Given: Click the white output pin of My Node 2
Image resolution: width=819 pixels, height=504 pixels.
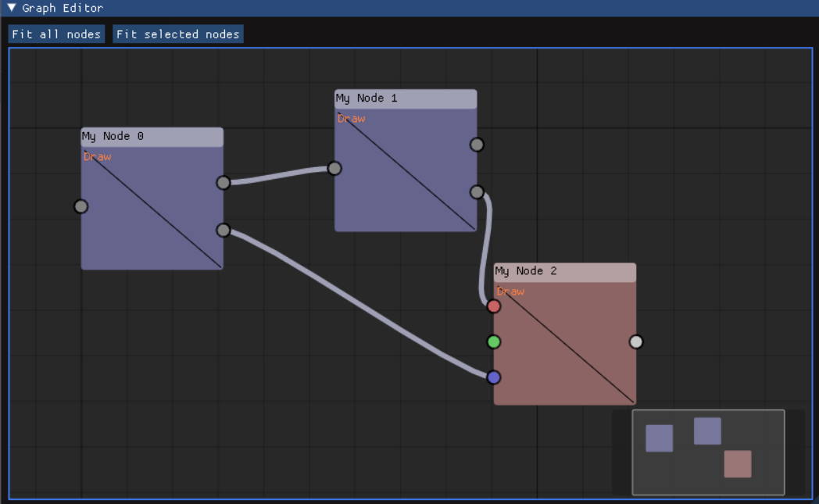Looking at the screenshot, I should point(635,341).
